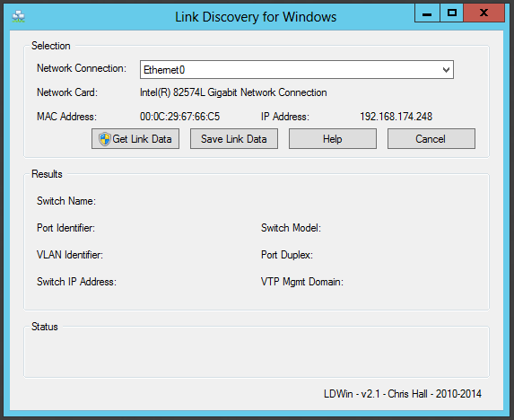Click the LDWin app icon in title bar
The width and height of the screenshot is (514, 420).
coord(18,16)
